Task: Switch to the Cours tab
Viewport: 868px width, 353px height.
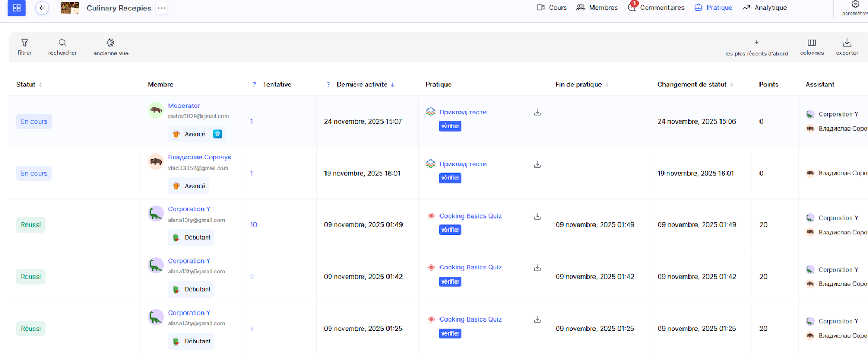Action: [551, 8]
